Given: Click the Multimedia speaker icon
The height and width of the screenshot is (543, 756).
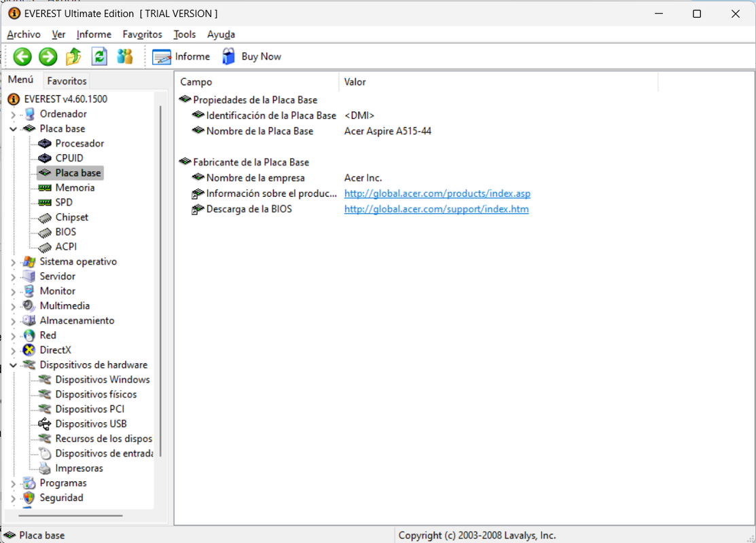Looking at the screenshot, I should coord(29,306).
